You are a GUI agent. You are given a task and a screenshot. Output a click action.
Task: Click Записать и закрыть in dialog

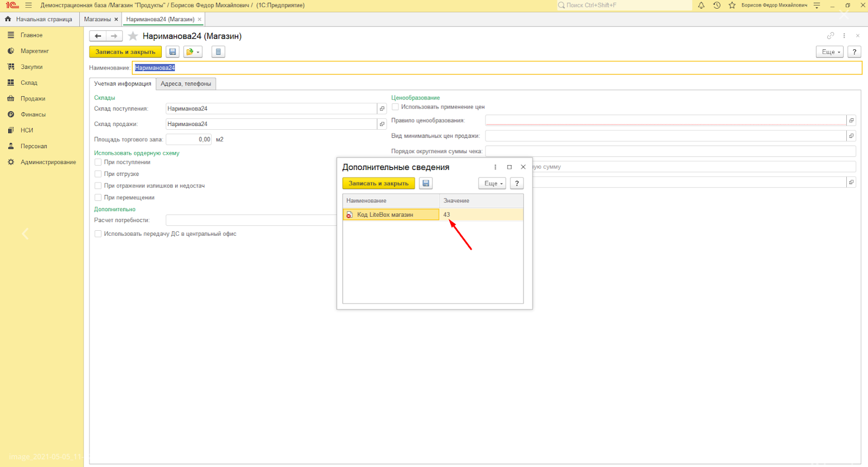pos(379,184)
